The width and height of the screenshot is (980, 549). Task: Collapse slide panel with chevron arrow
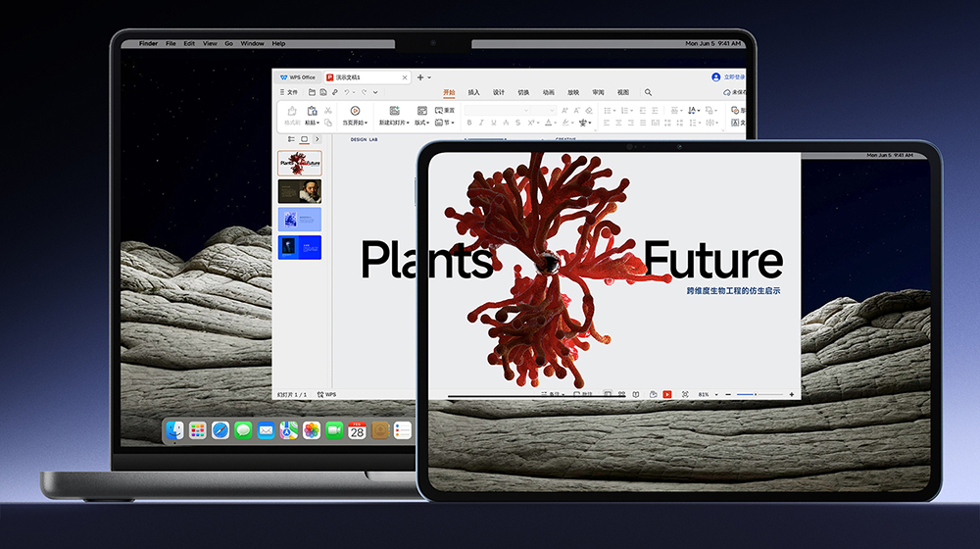(318, 139)
